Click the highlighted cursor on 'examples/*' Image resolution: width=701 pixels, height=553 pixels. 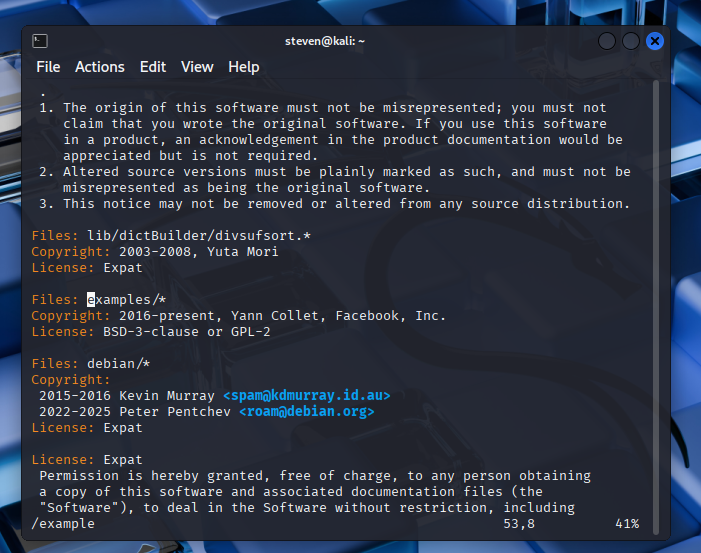tap(91, 299)
